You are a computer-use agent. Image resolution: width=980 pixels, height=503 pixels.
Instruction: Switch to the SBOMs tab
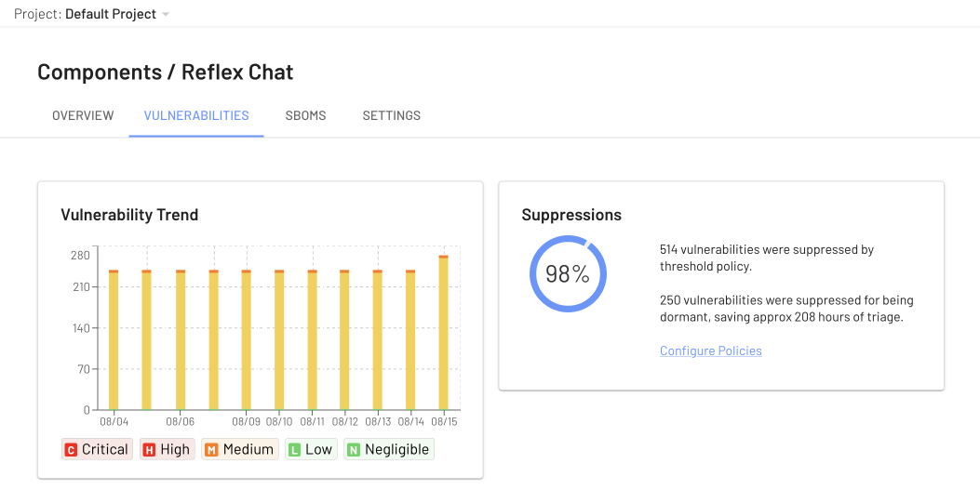pos(305,115)
